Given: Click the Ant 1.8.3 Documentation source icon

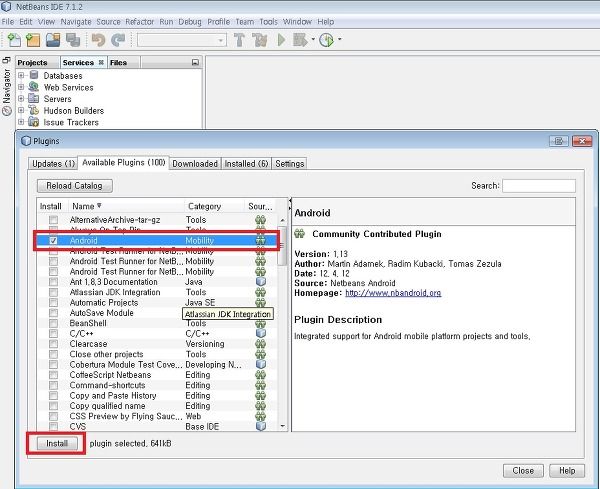Looking at the screenshot, I should 261,282.
